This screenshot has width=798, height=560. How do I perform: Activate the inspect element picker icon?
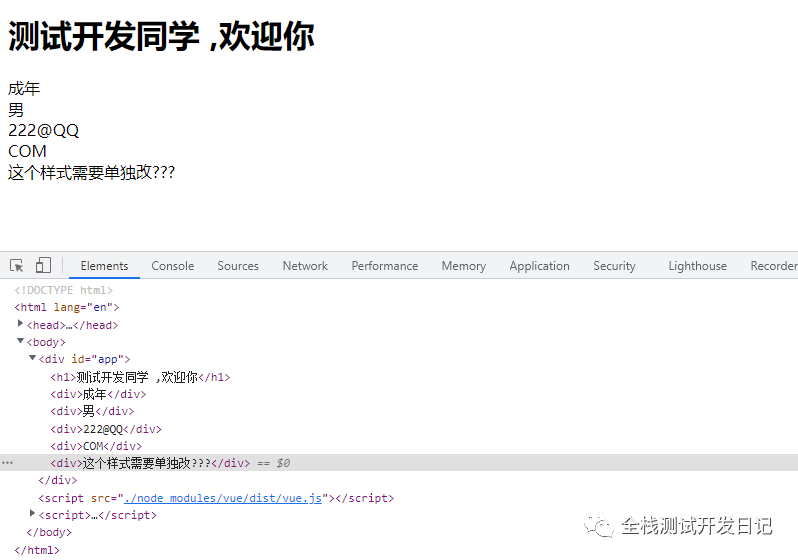tap(16, 265)
